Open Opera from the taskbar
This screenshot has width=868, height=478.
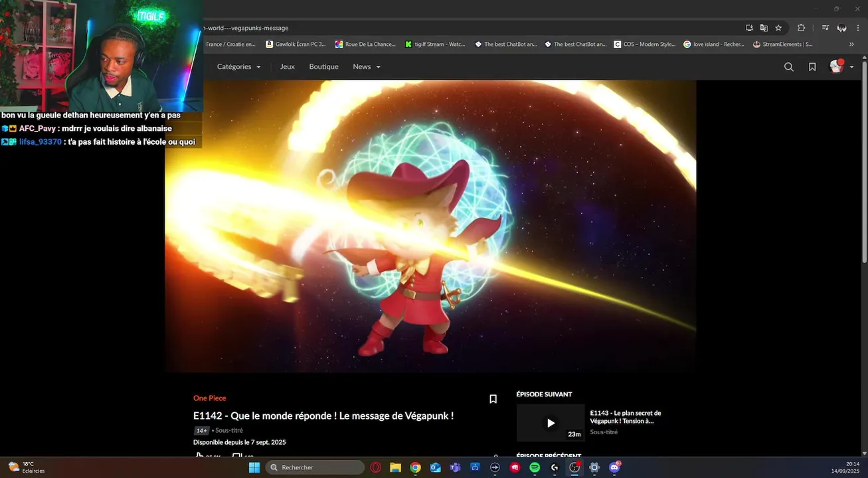(x=375, y=467)
